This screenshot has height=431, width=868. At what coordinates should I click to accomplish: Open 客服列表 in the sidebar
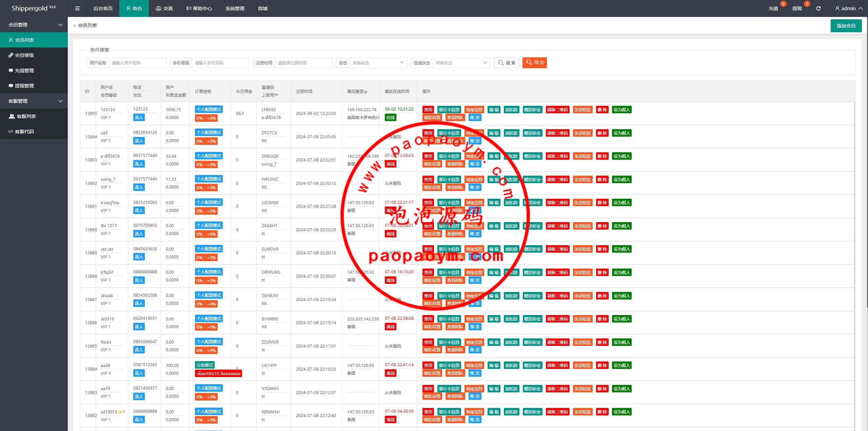[x=34, y=116]
